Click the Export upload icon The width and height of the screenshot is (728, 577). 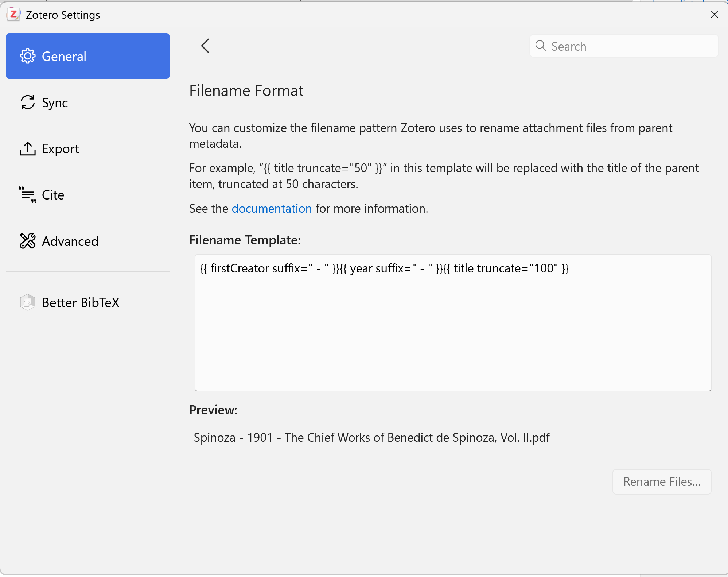click(28, 149)
